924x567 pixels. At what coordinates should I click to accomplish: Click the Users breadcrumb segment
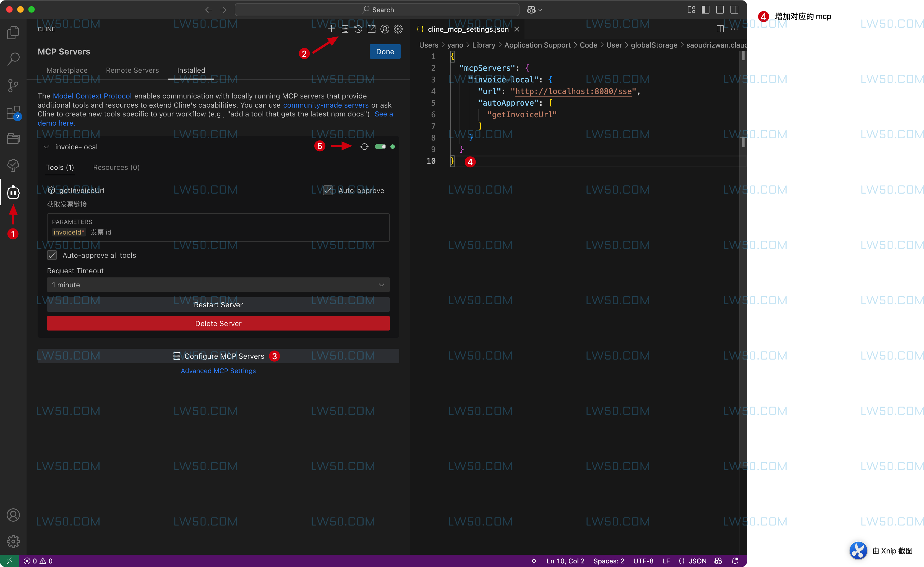429,45
